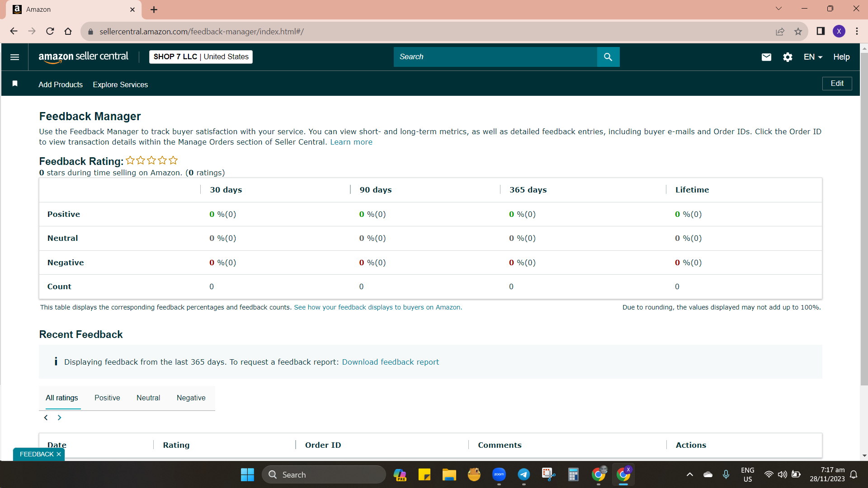868x488 pixels.
Task: Open the Windows Start menu
Action: coord(247,474)
